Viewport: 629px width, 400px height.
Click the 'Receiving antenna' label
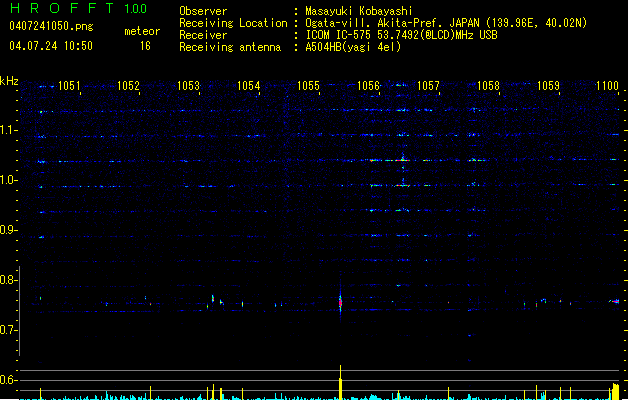[230, 47]
